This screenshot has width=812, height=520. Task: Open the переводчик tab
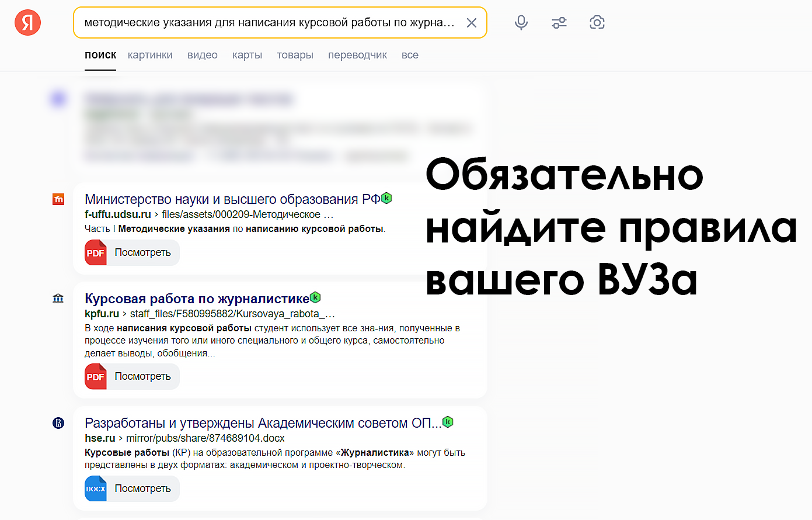[357, 55]
